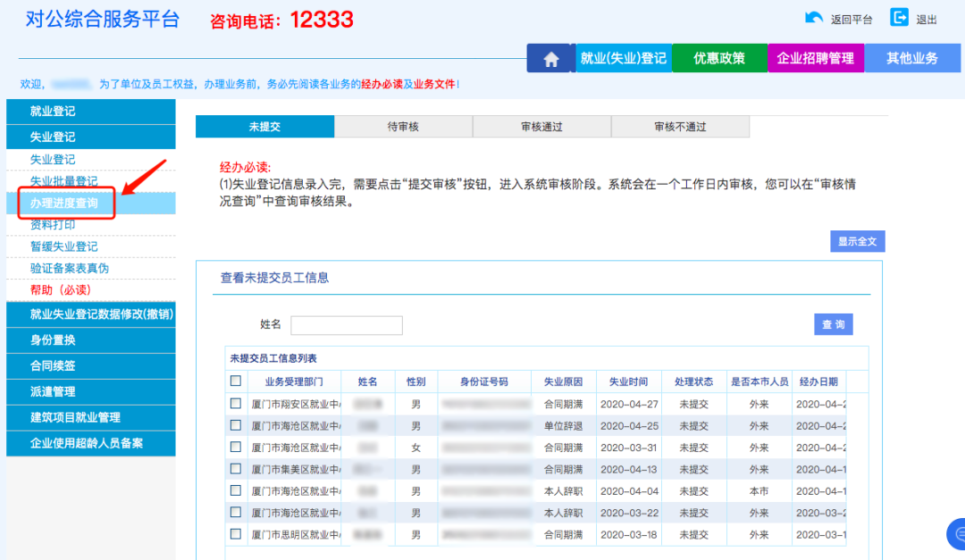Screen dimensions: 965x560
Task: Type in the 姓名 input field
Action: [347, 325]
